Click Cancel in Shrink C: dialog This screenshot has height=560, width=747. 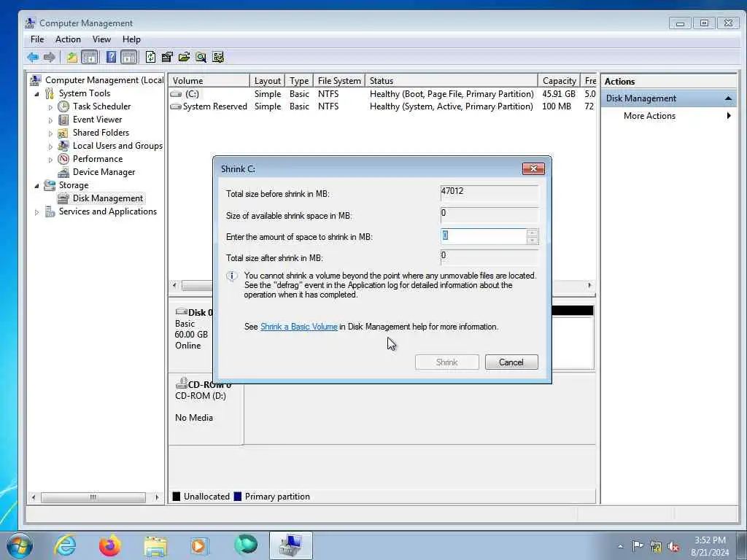[511, 362]
